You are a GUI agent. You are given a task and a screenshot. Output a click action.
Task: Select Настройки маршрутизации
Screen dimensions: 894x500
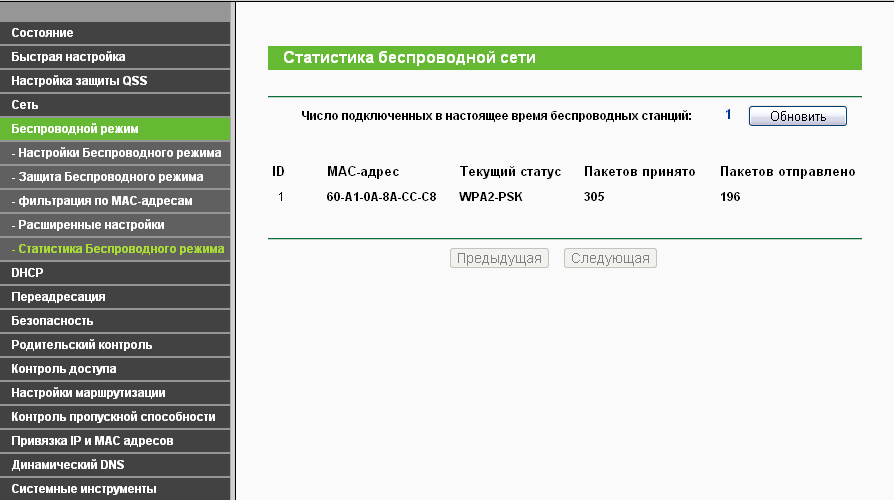(x=115, y=392)
